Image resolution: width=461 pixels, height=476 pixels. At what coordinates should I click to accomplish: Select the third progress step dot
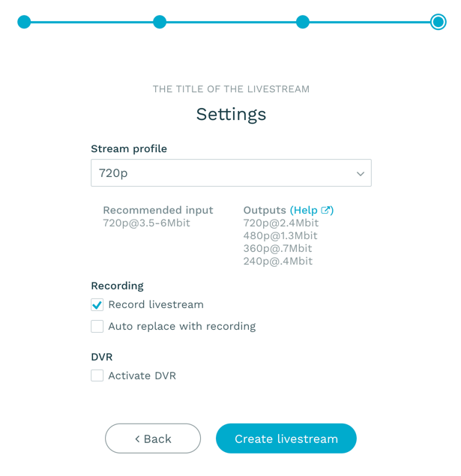[303, 22]
